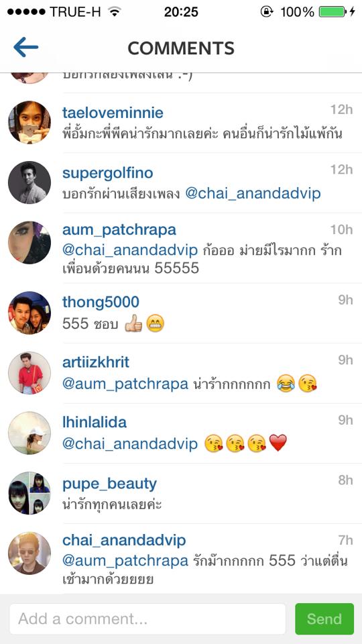Tap pupe_beauty's profile collage avatar
This screenshot has height=644, width=362.
(x=29, y=493)
